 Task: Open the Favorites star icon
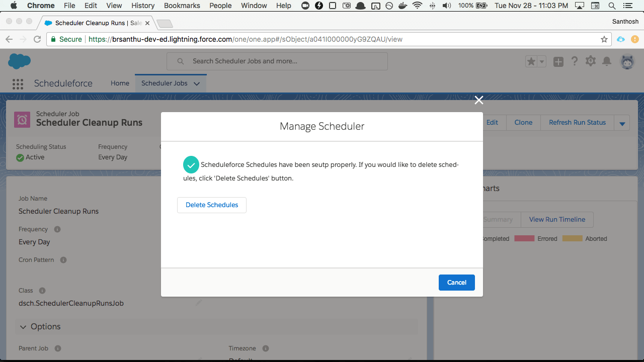point(531,61)
